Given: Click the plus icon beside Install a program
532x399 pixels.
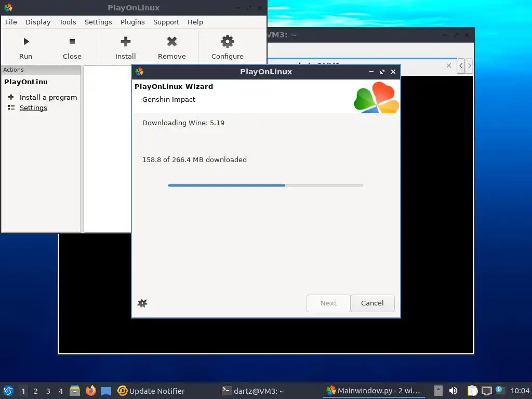Looking at the screenshot, I should coord(11,97).
